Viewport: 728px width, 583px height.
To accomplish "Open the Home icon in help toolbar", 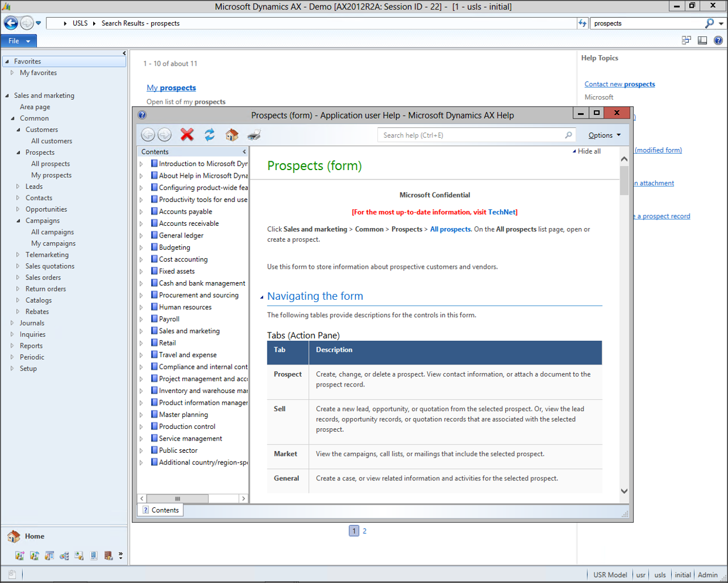I will click(232, 135).
